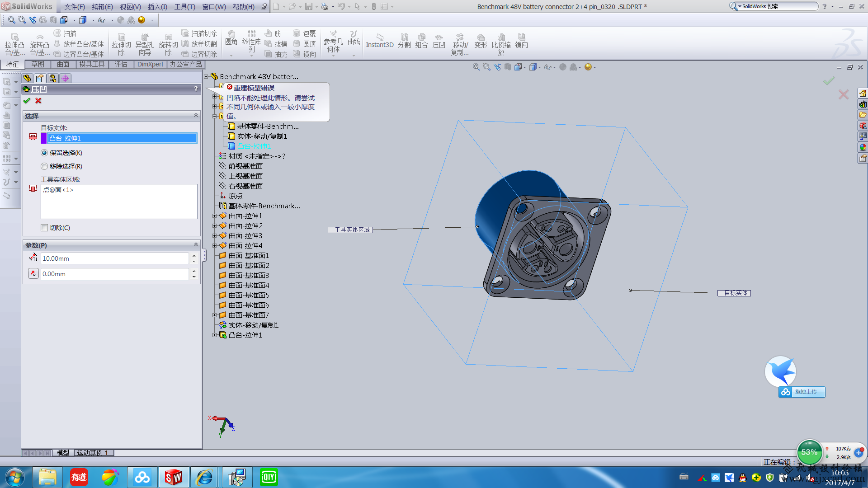Select the Extruded Cut (拉伸切除) tool
The image size is (868, 488).
click(x=121, y=44)
